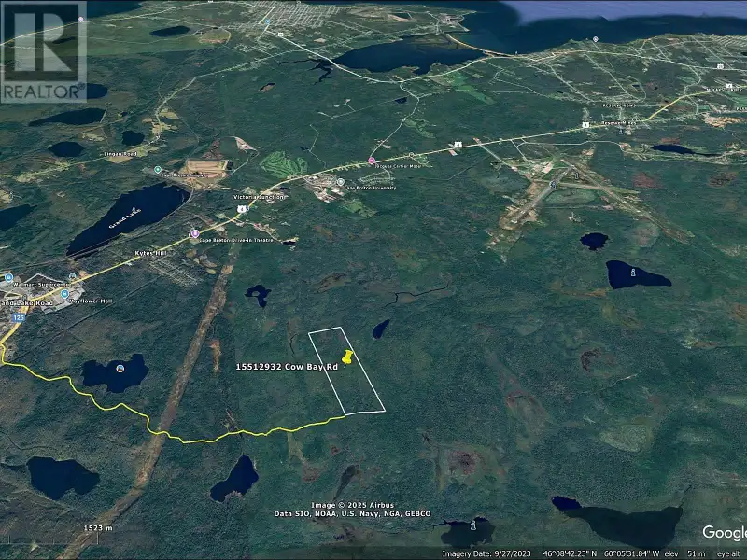Select the pink motel marker on highway
The width and height of the screenshot is (747, 560).
371,161
